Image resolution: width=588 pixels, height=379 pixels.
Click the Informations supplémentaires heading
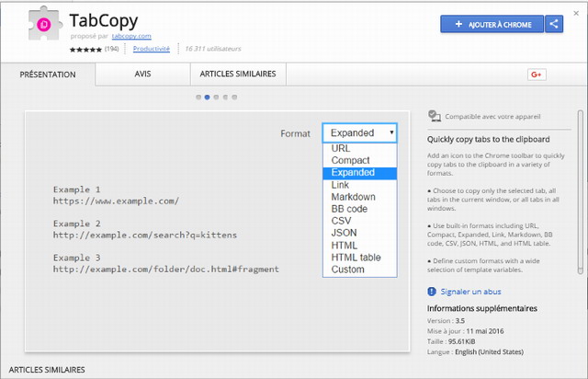pyautogui.click(x=481, y=308)
